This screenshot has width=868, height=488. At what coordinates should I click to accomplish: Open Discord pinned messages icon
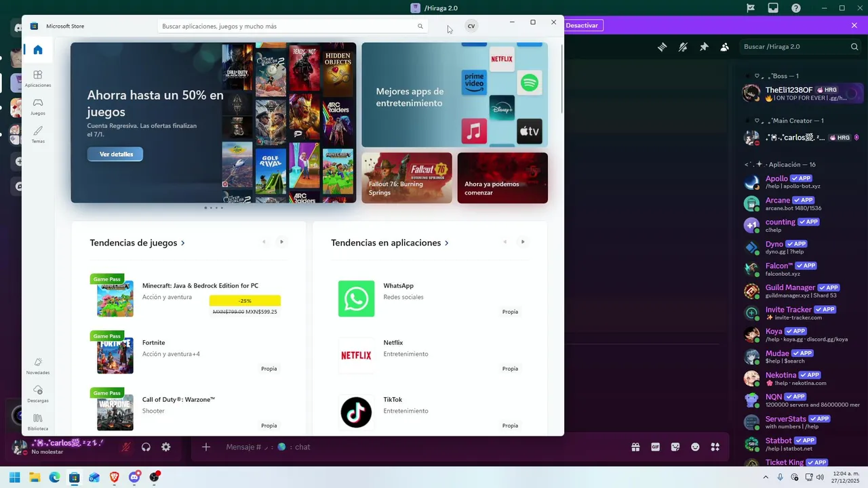point(704,47)
